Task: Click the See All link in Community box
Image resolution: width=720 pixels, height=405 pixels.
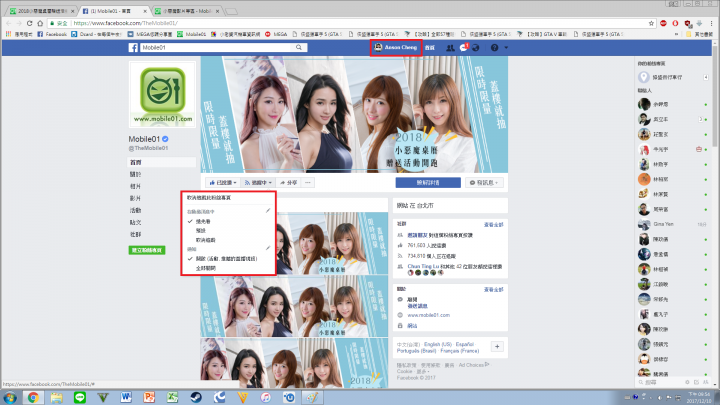Action: point(494,225)
